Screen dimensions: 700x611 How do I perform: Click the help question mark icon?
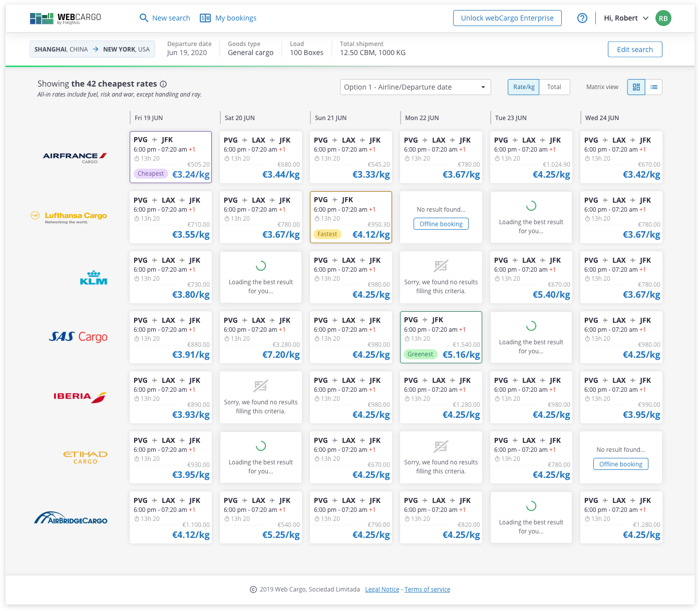[x=582, y=18]
